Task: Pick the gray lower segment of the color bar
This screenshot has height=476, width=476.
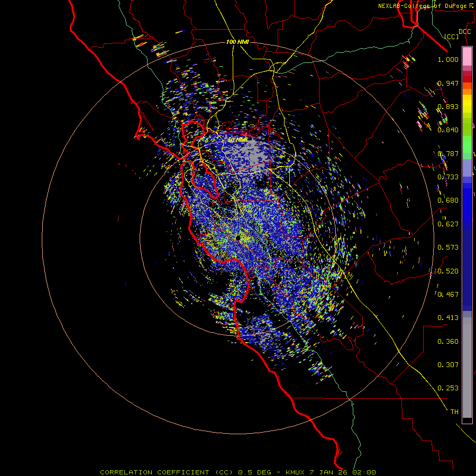Action: pyautogui.click(x=467, y=368)
